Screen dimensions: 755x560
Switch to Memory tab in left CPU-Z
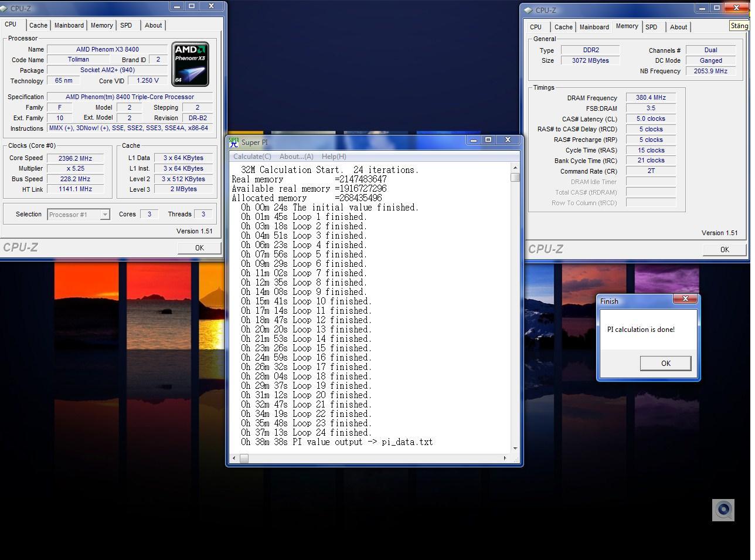click(x=102, y=25)
